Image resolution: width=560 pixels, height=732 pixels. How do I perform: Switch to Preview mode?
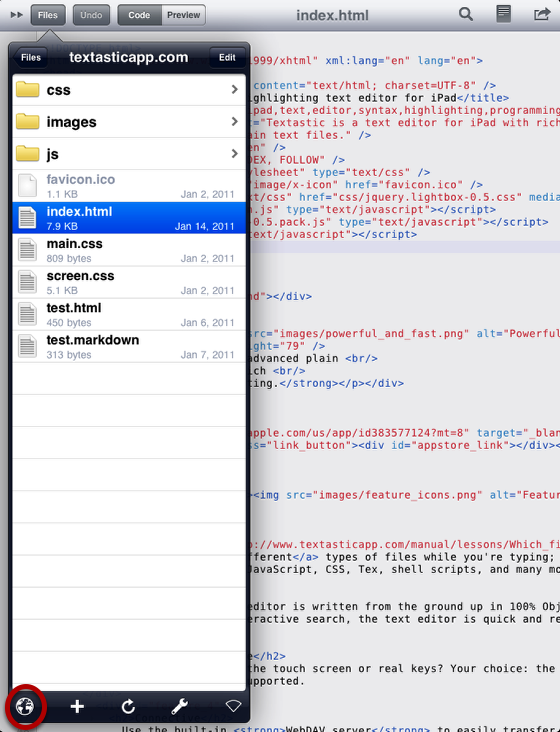click(183, 15)
